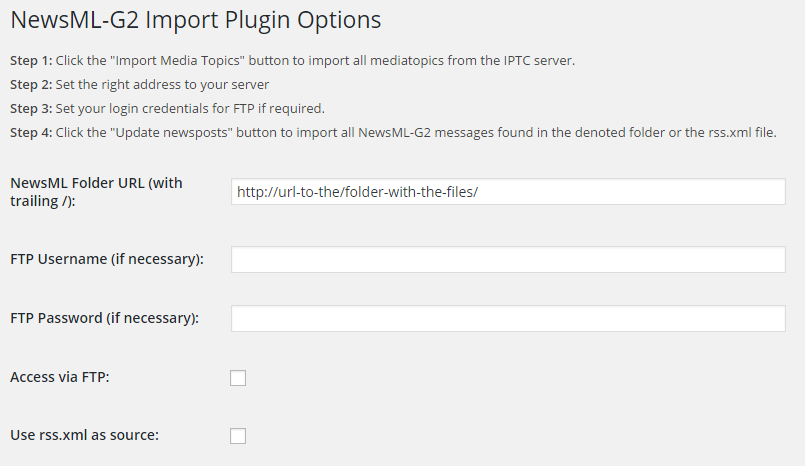Click the "Access via FTP:" label text
This screenshot has height=466, width=805.
(59, 378)
